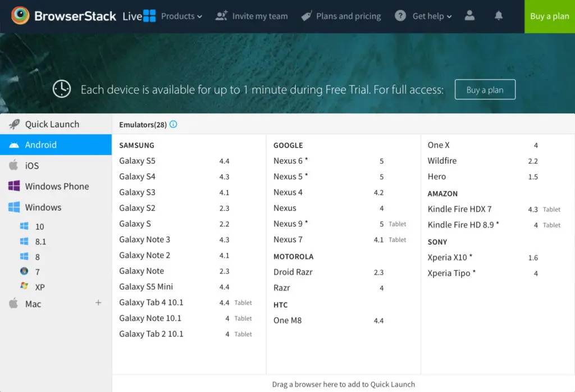The height and width of the screenshot is (392, 575).
Task: Launch the Nexus 5 emulator
Action: [x=328, y=177]
